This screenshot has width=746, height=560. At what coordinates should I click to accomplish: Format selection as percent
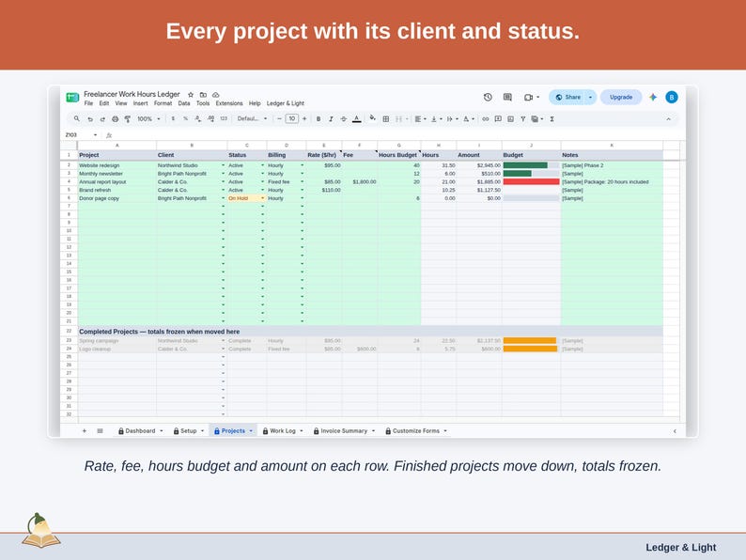(185, 119)
